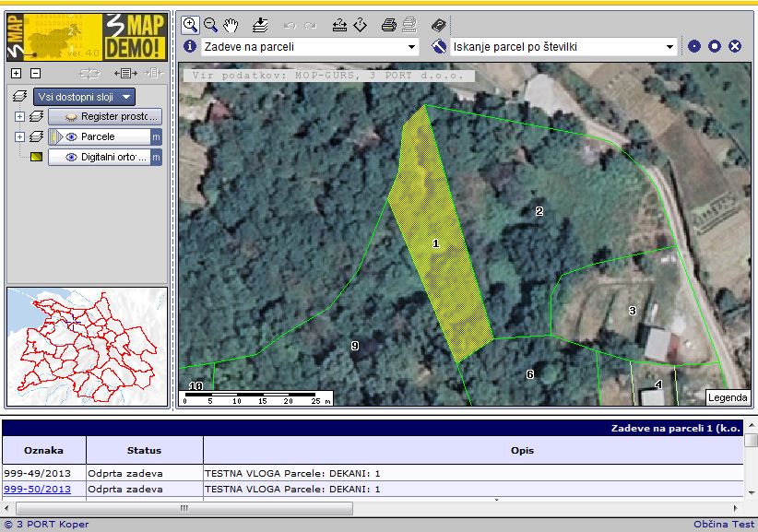Click the results table horizontal scrollbar
This screenshot has height=532, width=758.
pyautogui.click(x=184, y=508)
